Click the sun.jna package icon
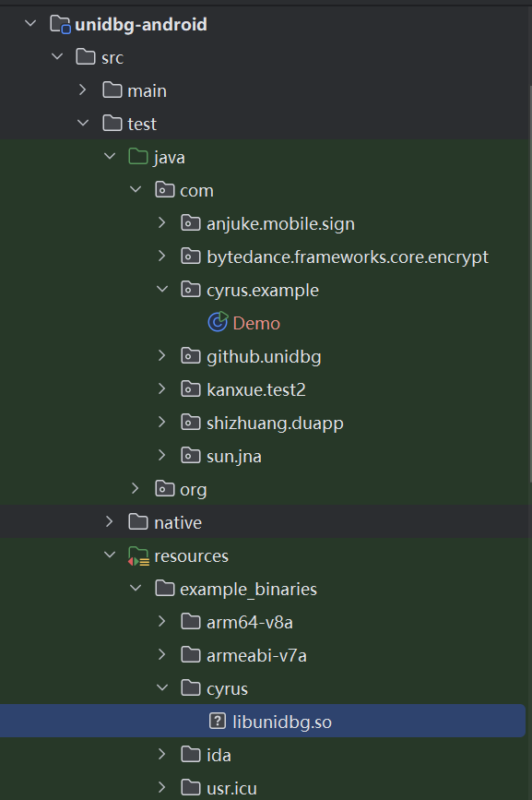The height and width of the screenshot is (800, 532). [191, 456]
